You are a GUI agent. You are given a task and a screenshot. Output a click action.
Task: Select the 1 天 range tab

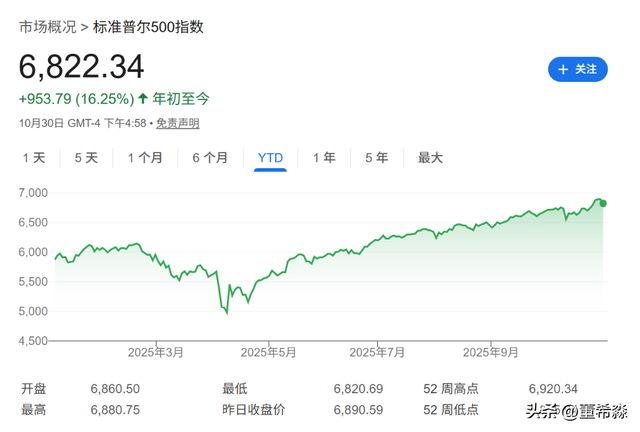(34, 158)
